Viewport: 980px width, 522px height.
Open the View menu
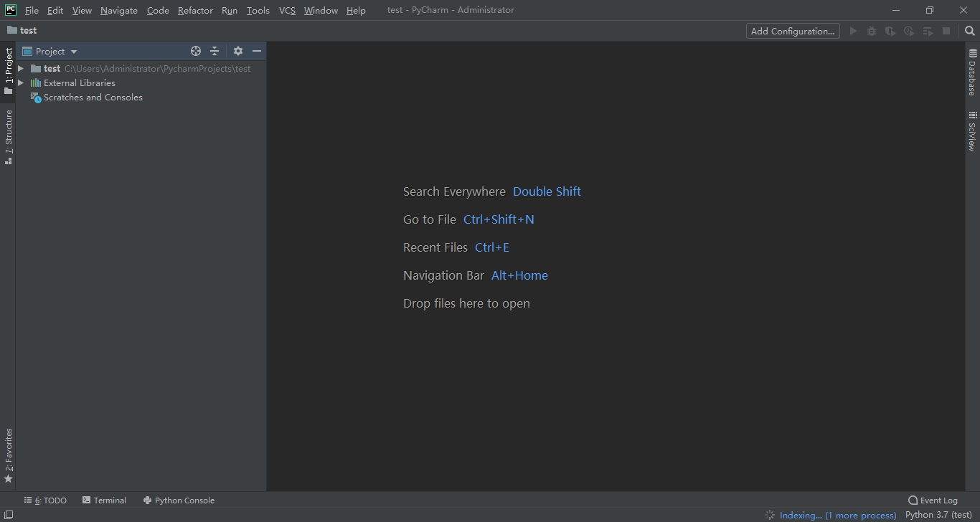[82, 10]
